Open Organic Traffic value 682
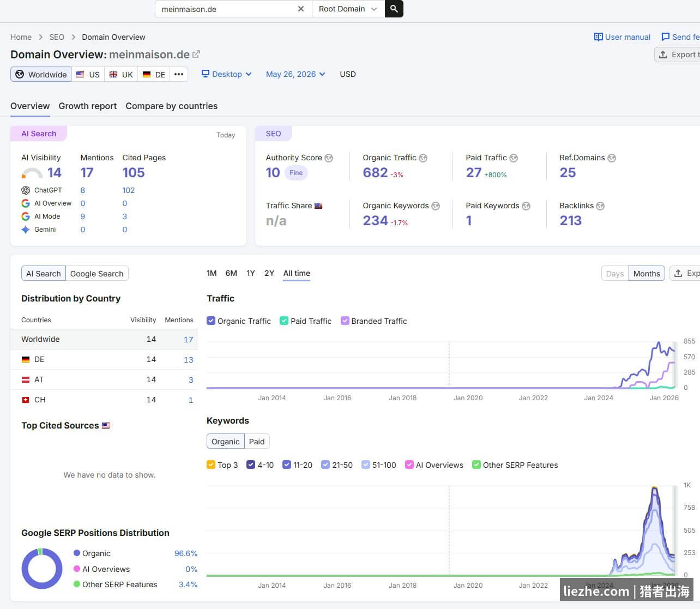The width and height of the screenshot is (700, 609). [375, 173]
